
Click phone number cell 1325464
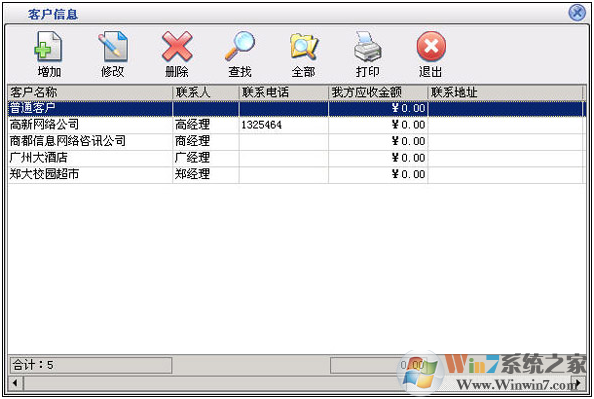click(x=284, y=125)
